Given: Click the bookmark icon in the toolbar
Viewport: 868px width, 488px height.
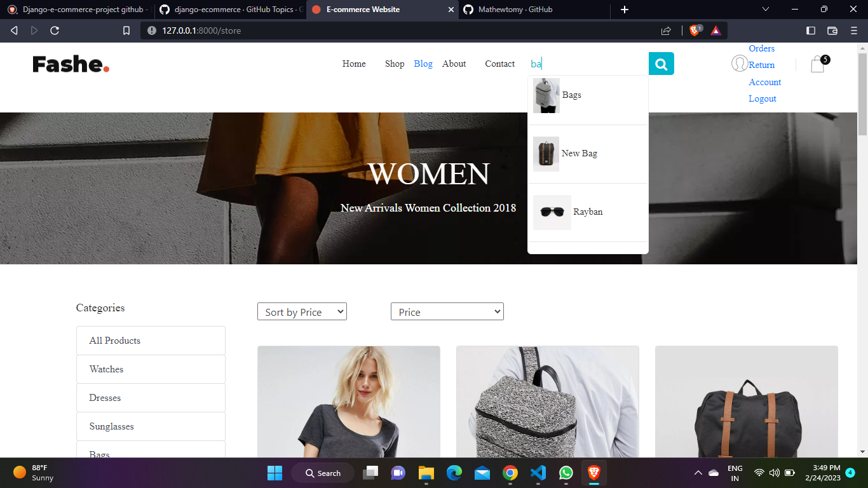Looking at the screenshot, I should [x=126, y=30].
